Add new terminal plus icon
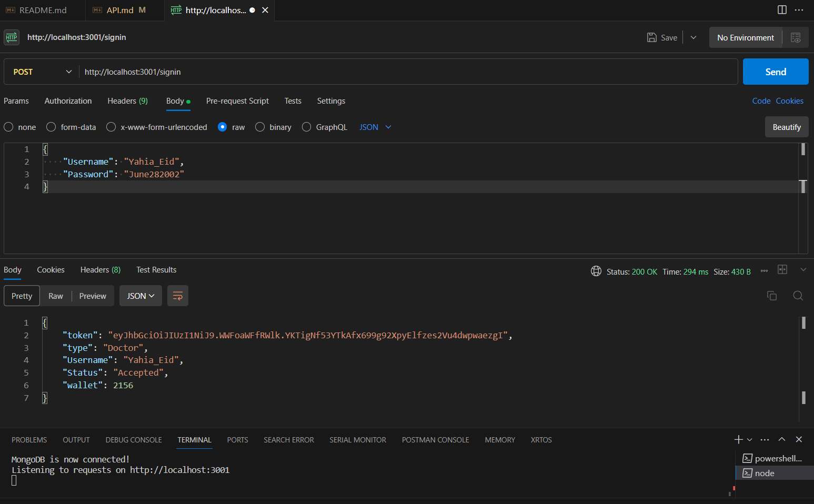Screen dimensions: 814x504 739,439
